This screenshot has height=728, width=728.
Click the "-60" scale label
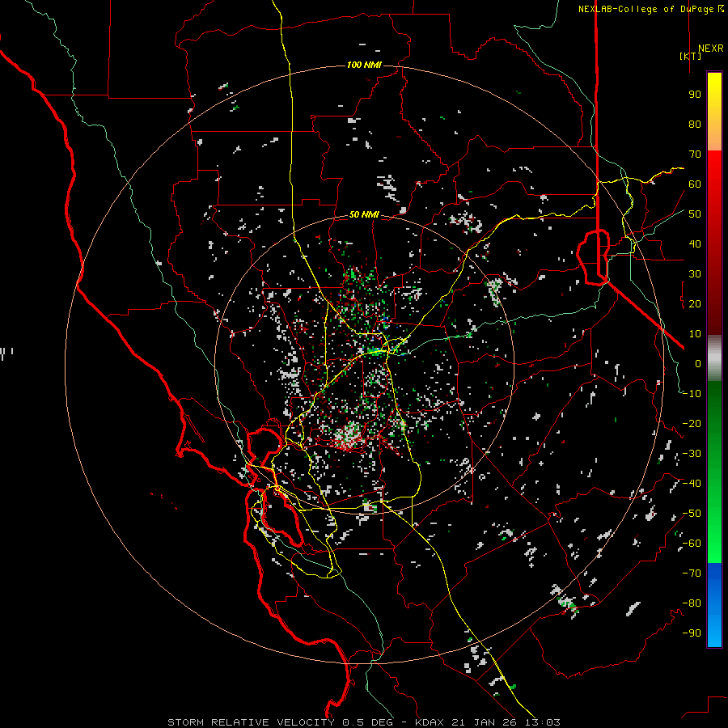[692, 544]
